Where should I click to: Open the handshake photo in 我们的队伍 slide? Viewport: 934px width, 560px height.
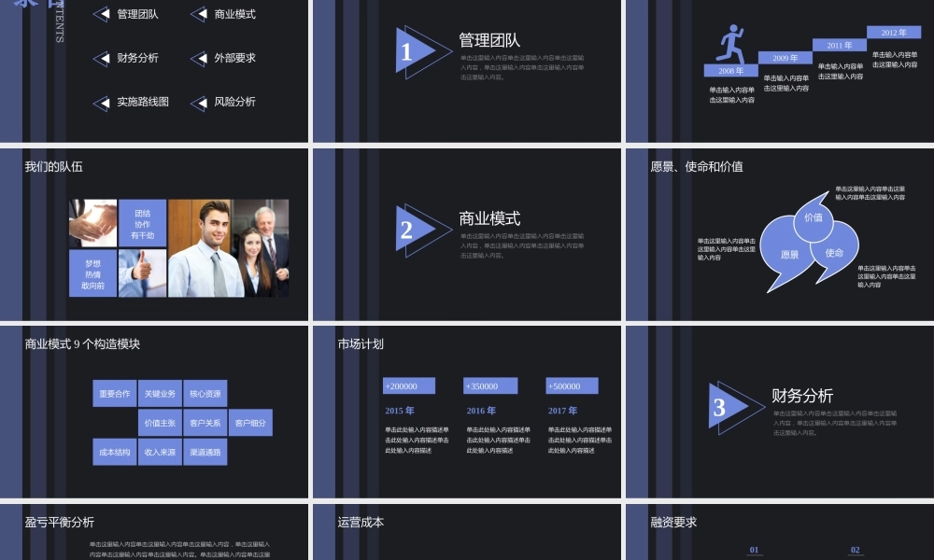pyautogui.click(x=92, y=223)
